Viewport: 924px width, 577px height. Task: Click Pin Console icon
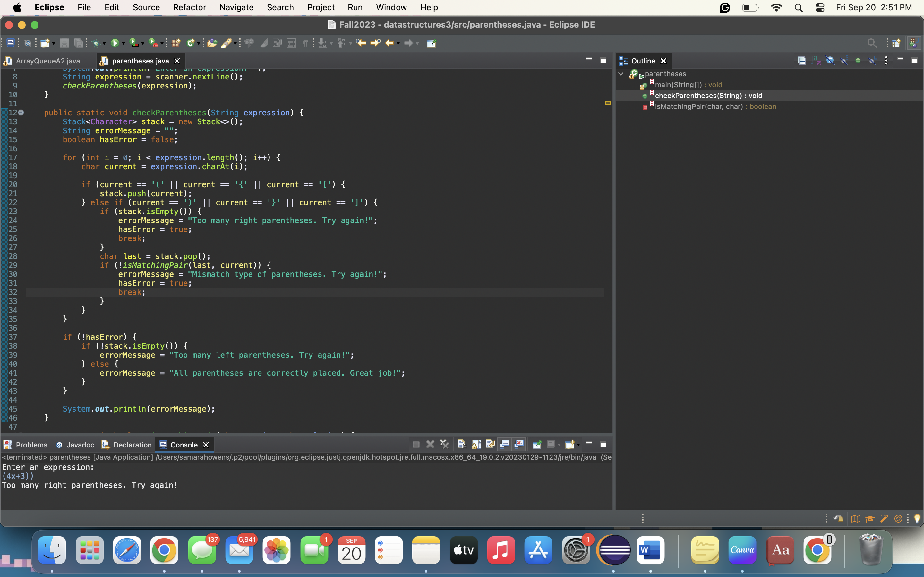(536, 444)
